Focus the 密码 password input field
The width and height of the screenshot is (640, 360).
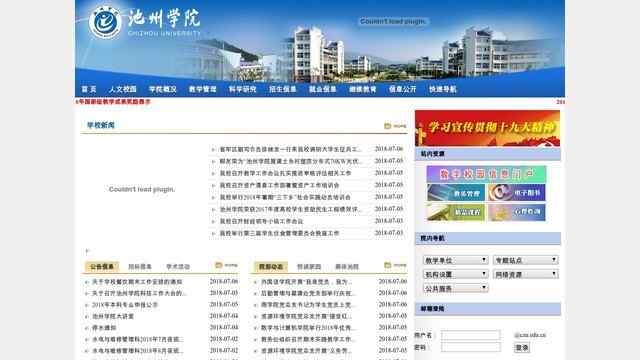click(x=471, y=347)
